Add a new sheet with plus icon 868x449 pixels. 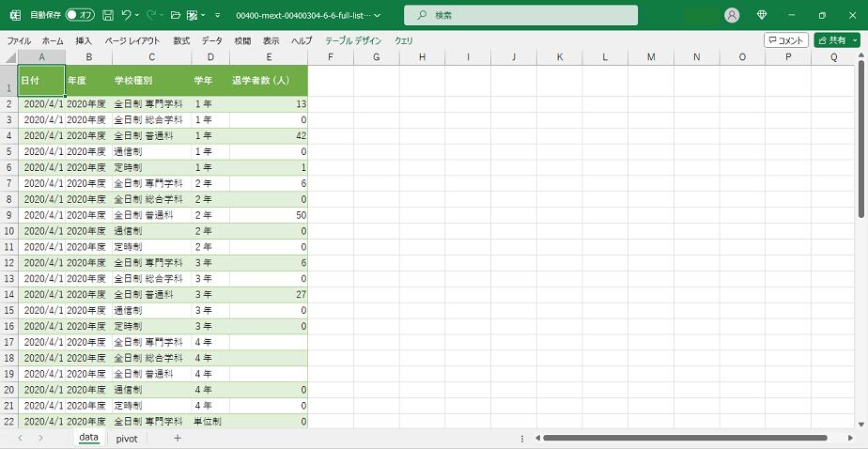pyautogui.click(x=178, y=438)
